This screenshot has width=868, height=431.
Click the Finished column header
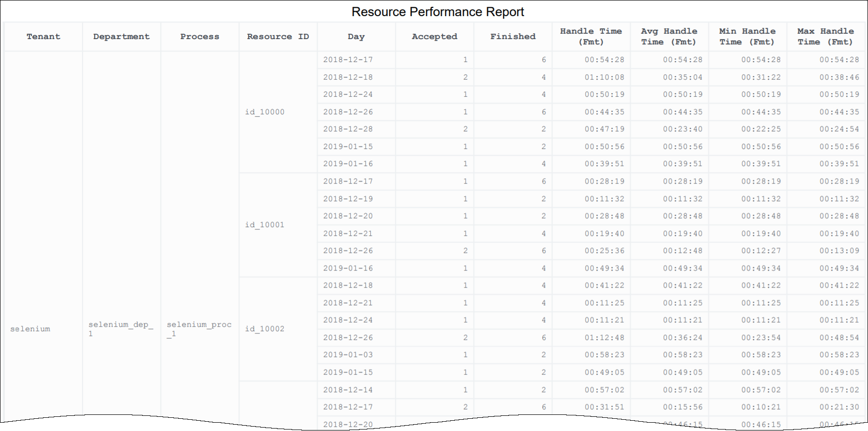[x=512, y=37]
